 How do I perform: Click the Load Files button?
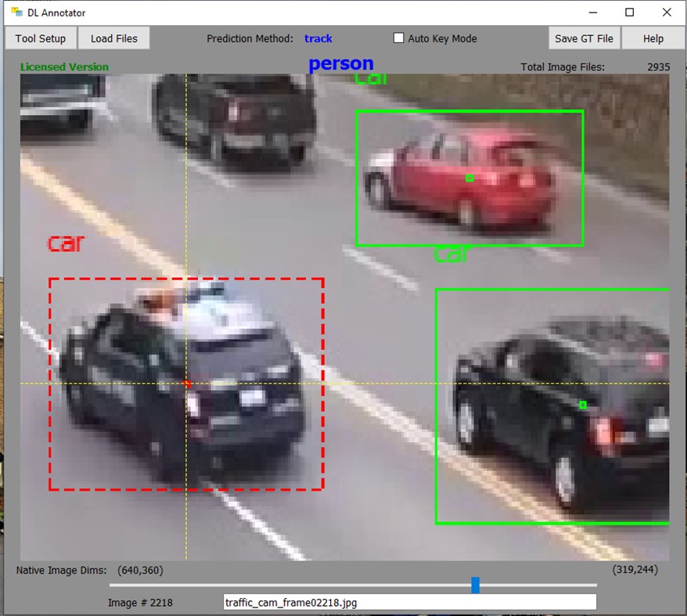[x=114, y=38]
